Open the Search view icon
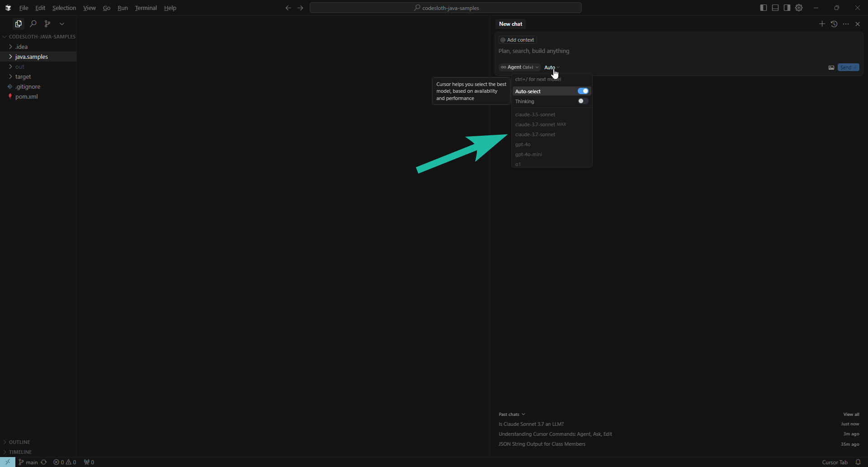Viewport: 868px width, 467px height. pos(33,24)
